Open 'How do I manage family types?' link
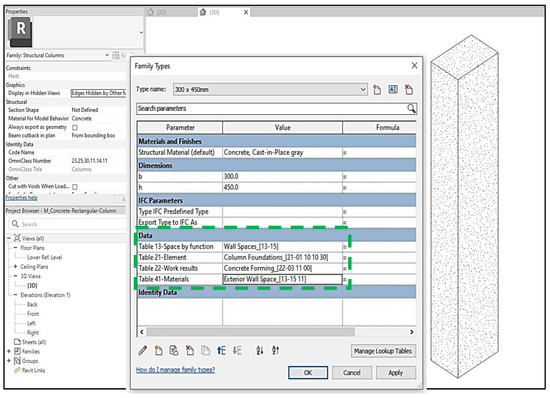550x398 pixels. (175, 369)
